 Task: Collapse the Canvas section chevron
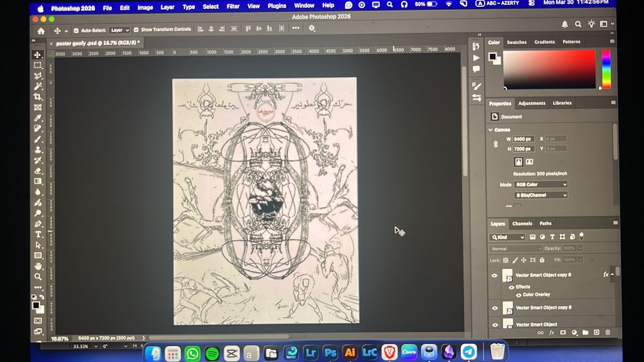point(491,130)
